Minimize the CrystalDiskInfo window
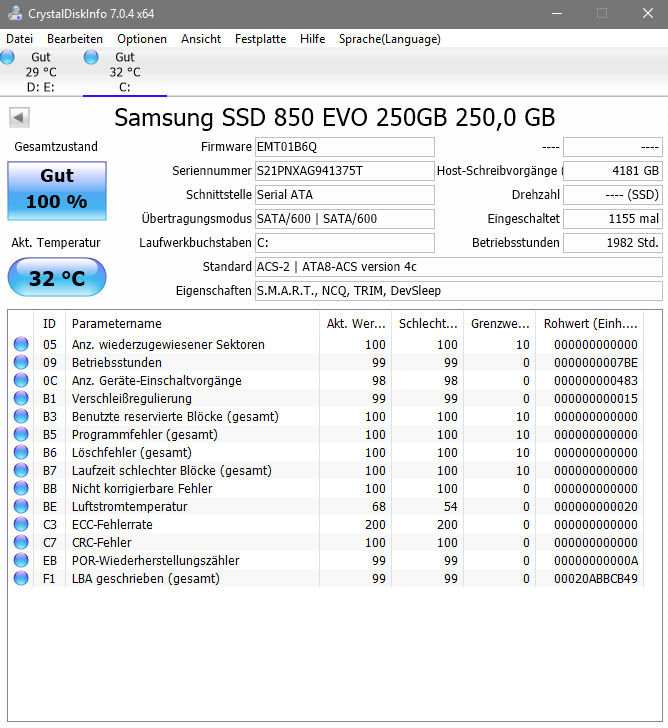Image resolution: width=668 pixels, height=728 pixels. coord(557,13)
